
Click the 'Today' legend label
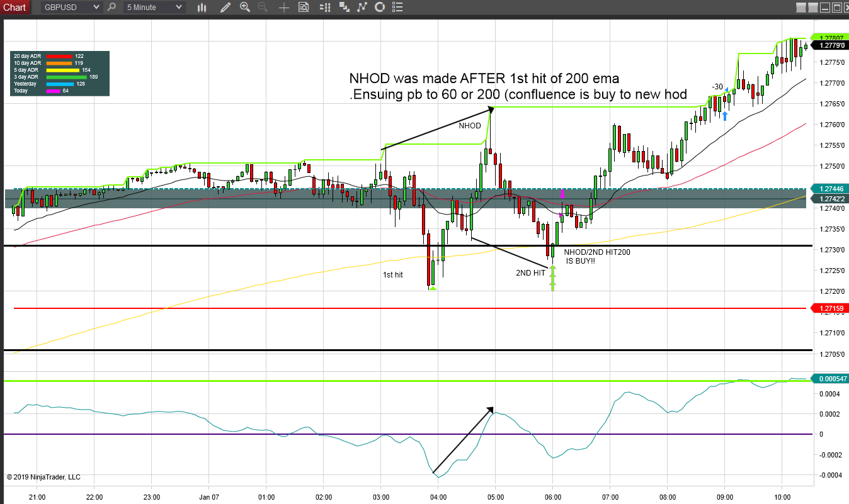click(21, 91)
